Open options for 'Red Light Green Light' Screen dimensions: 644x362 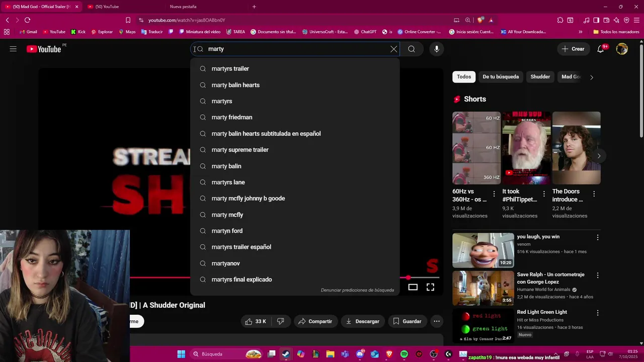pos(598,313)
